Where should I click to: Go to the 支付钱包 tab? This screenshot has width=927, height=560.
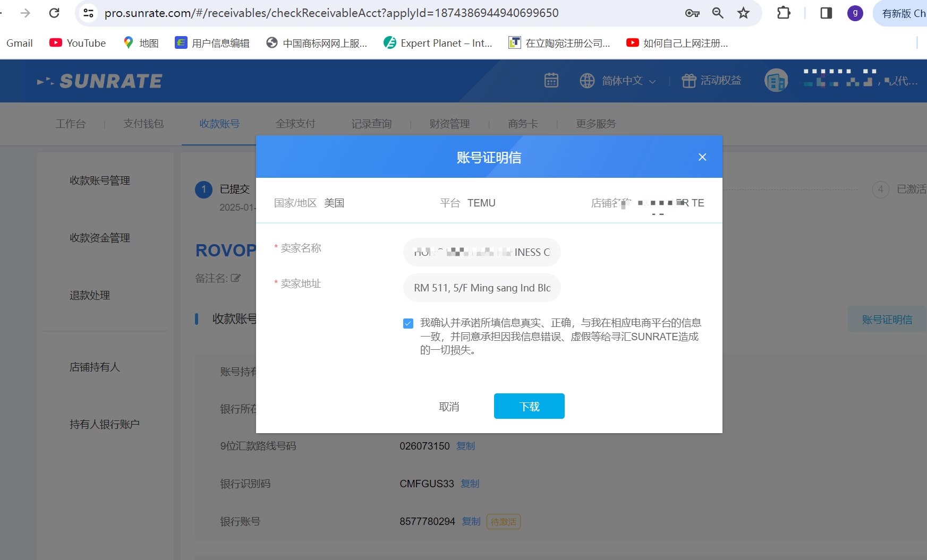143,124
